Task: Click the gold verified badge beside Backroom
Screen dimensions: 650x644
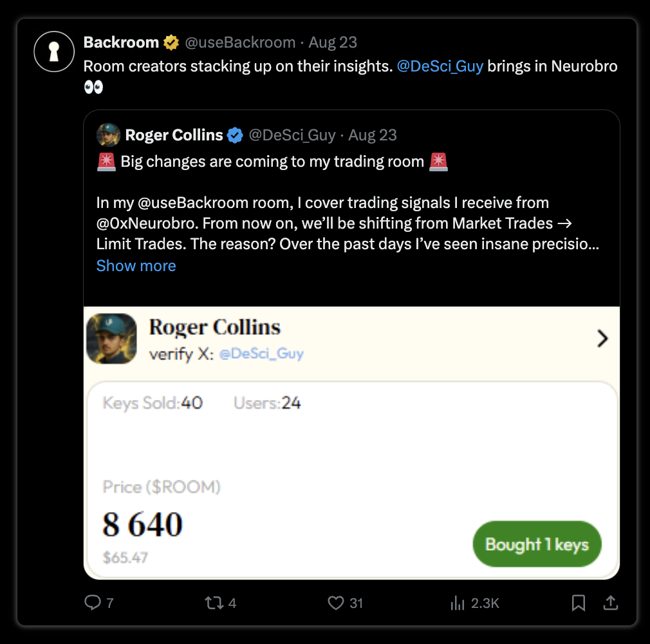Action: (x=171, y=43)
